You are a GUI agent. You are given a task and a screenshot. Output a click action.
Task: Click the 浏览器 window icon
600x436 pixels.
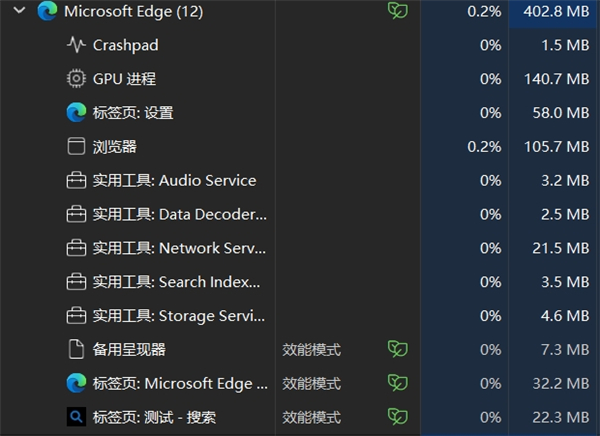(76, 147)
